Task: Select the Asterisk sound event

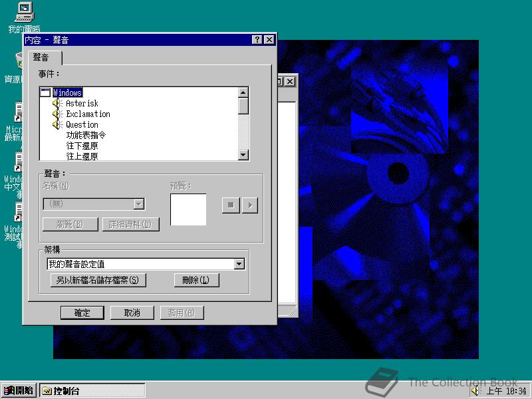Action: [82, 104]
